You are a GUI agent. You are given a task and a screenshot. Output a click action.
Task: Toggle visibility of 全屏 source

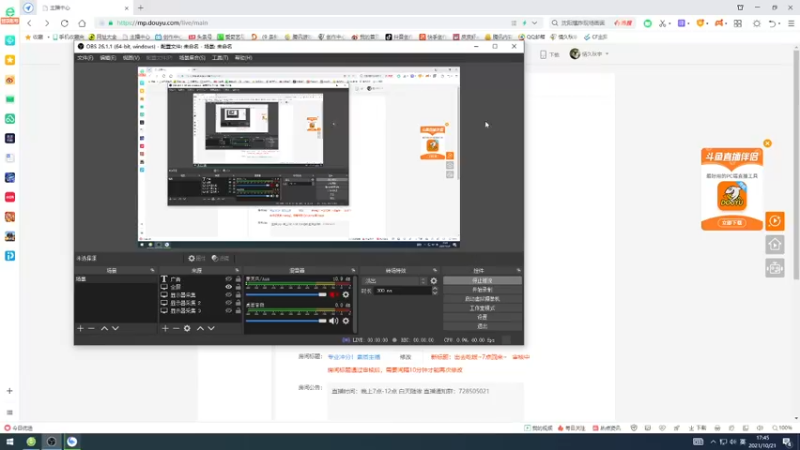pyautogui.click(x=229, y=287)
